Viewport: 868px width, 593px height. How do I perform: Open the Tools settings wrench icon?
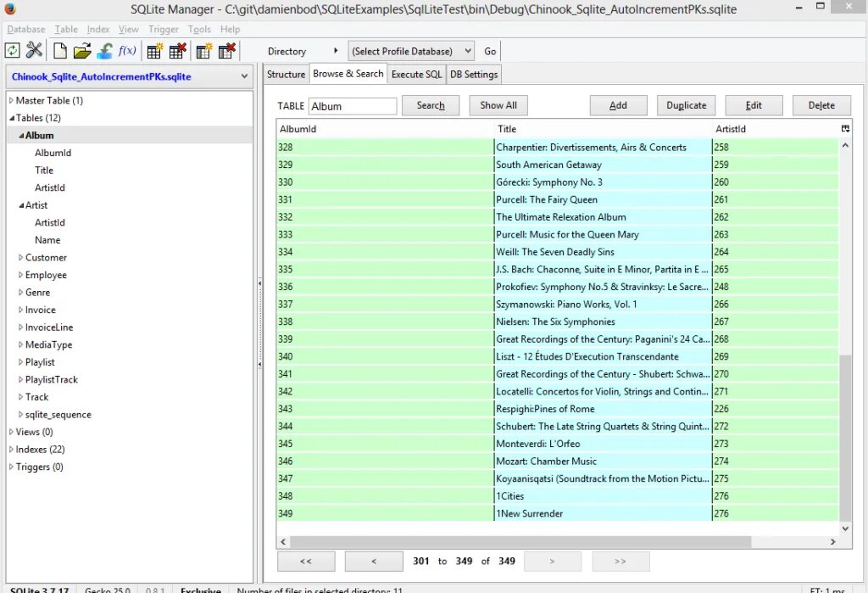pyautogui.click(x=34, y=51)
